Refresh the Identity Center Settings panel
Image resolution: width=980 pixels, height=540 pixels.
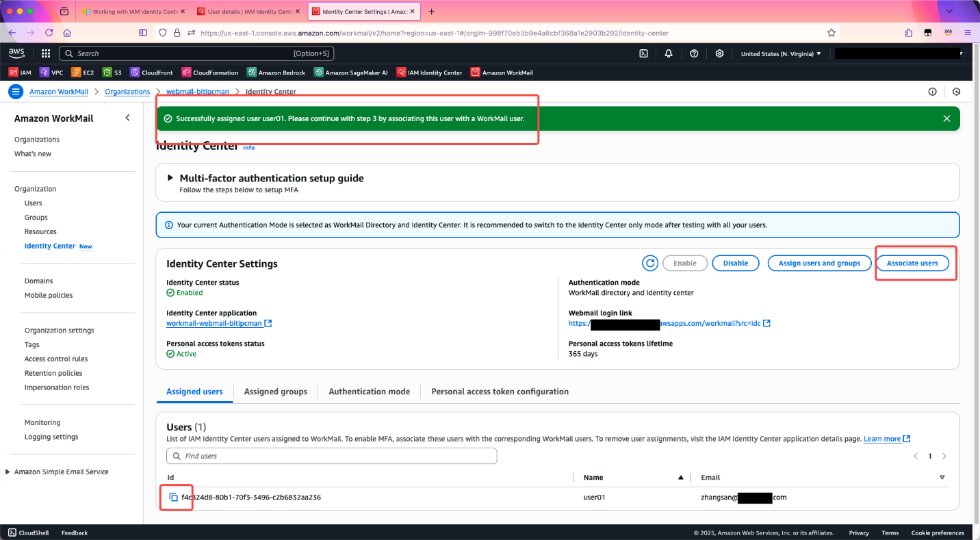tap(649, 263)
